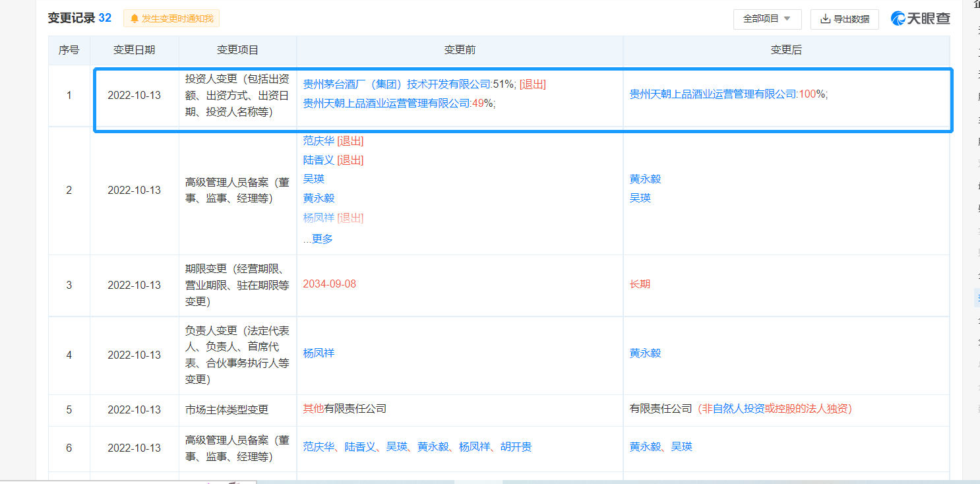Expand the ...更多 link in row 2
The height and width of the screenshot is (484, 980).
[x=318, y=239]
